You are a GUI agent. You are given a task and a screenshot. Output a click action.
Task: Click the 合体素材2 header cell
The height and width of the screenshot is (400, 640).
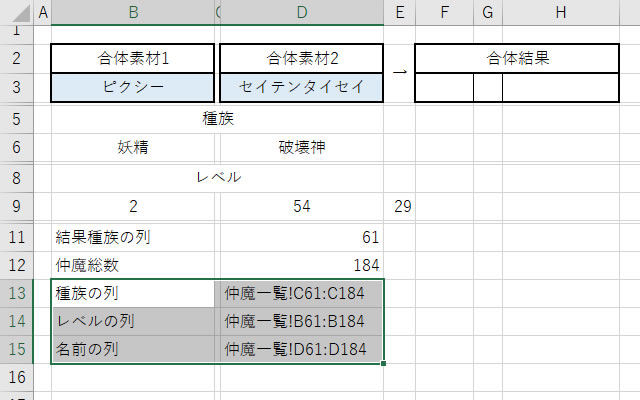(302, 58)
